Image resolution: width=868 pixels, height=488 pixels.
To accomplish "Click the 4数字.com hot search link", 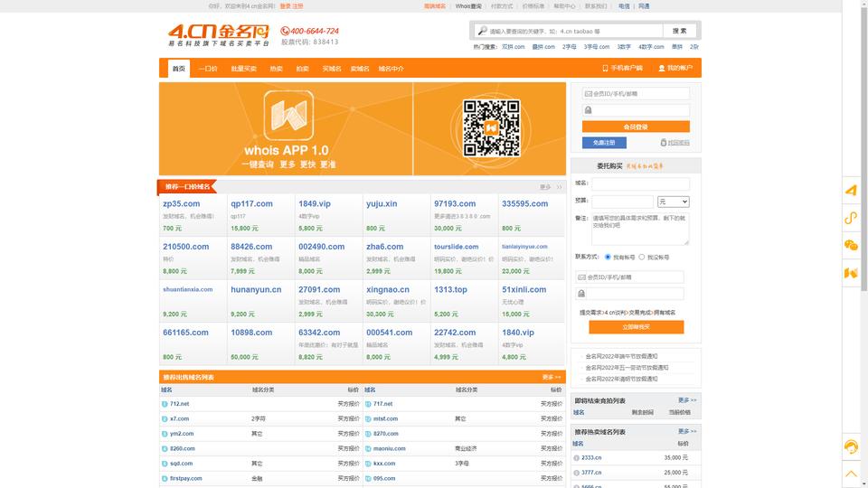I will tap(651, 47).
